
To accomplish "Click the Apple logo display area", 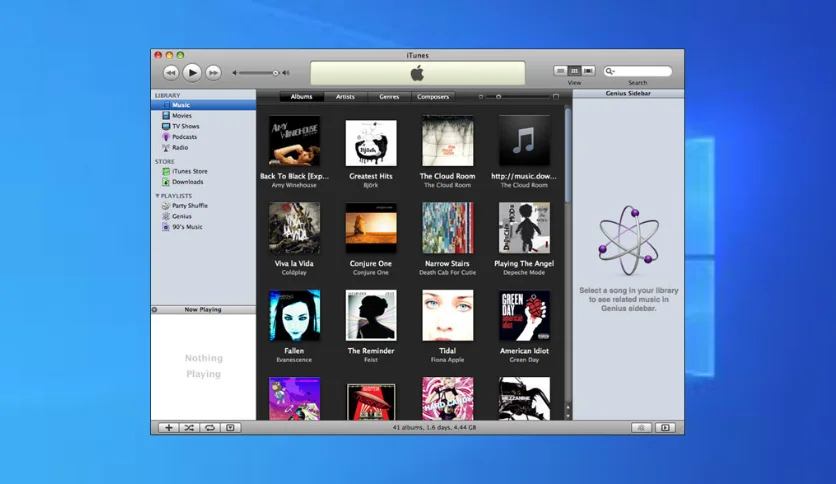I will 417,73.
